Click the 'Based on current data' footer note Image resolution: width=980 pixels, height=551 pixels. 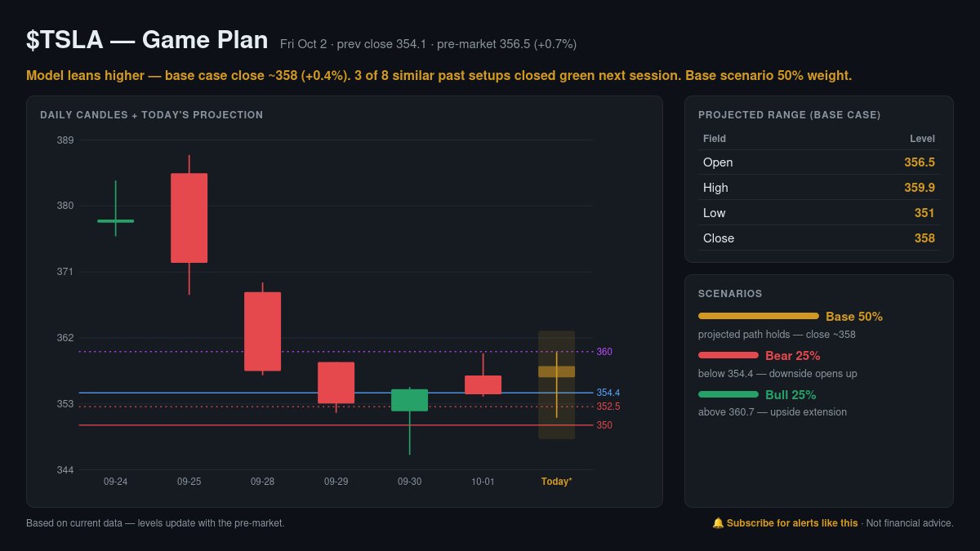(155, 523)
